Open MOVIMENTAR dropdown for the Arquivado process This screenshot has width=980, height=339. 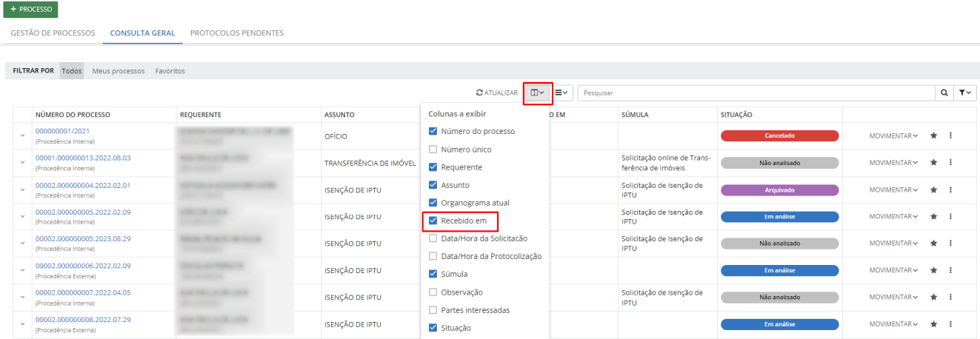893,189
